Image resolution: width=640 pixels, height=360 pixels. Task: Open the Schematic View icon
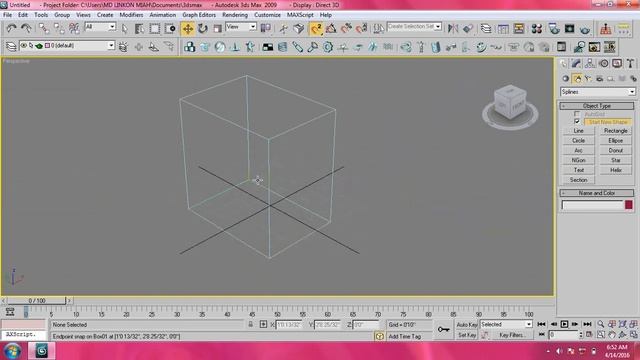point(519,29)
